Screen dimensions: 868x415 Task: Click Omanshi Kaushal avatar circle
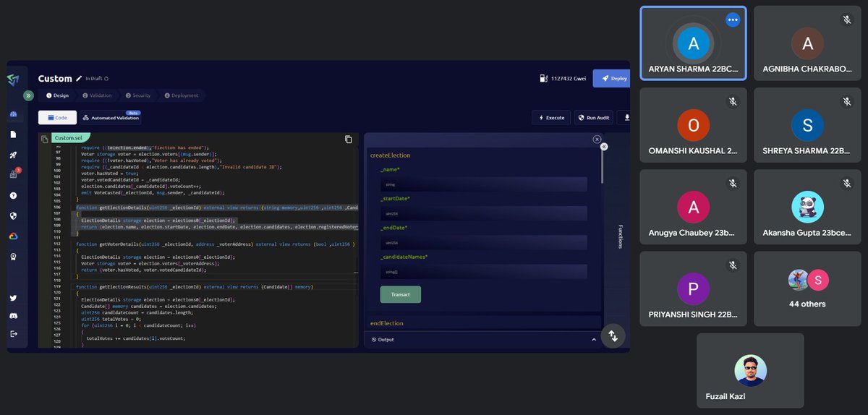tap(693, 126)
